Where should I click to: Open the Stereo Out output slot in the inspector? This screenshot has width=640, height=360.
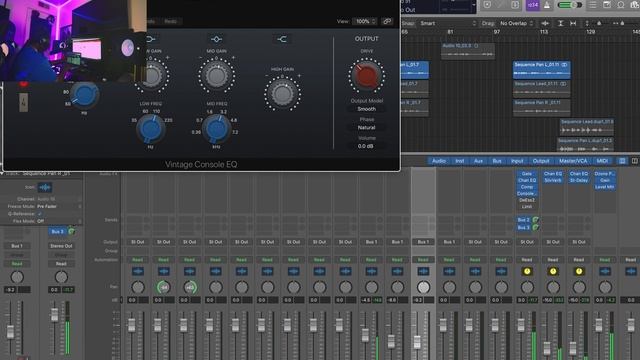tap(61, 246)
